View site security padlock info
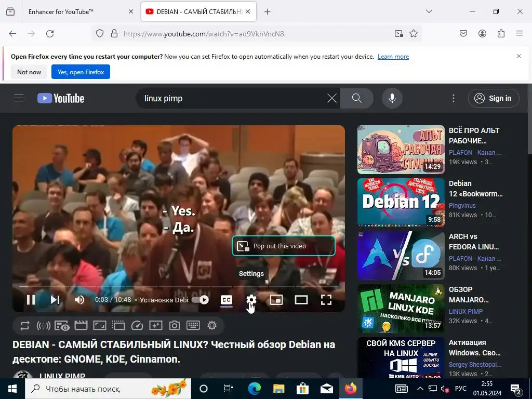The width and height of the screenshot is (532, 399). [x=114, y=34]
